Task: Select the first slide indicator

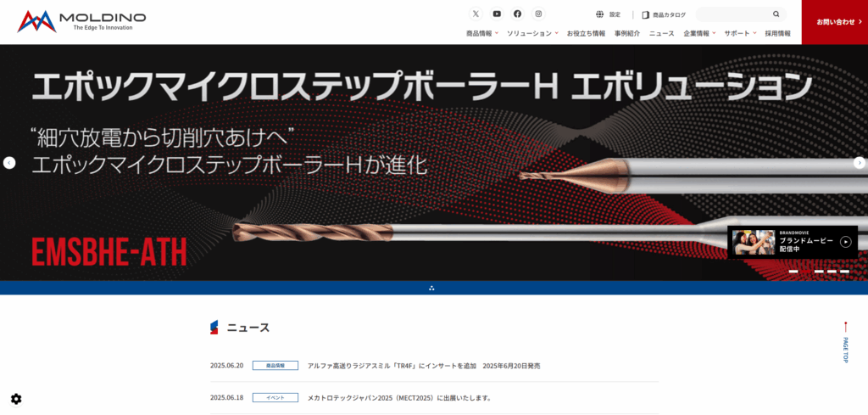Action: click(x=793, y=272)
